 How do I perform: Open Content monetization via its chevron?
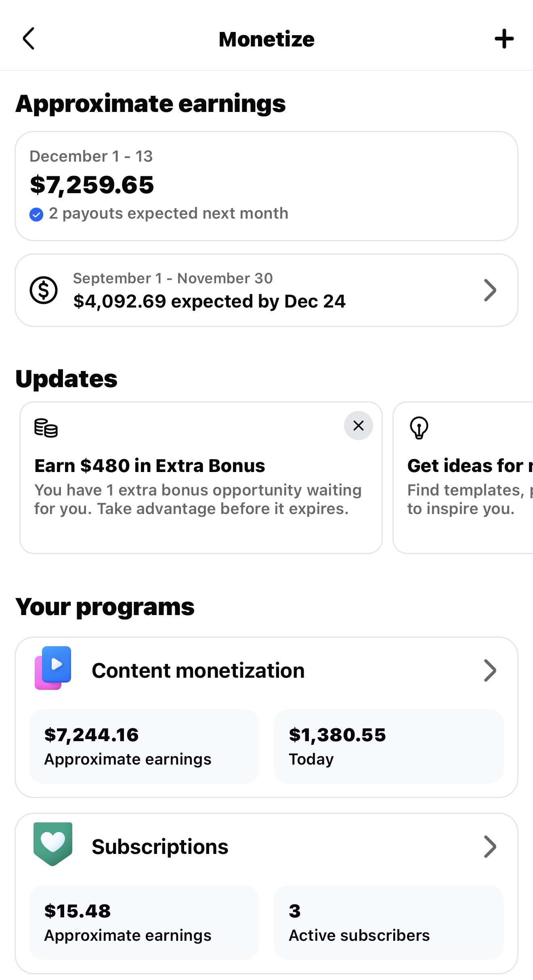tap(490, 670)
